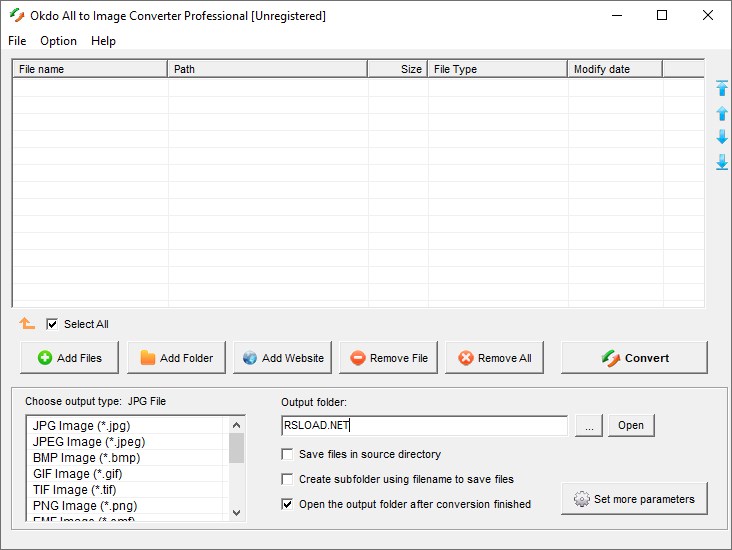Click the Remove All button
The image size is (732, 550).
[494, 358]
